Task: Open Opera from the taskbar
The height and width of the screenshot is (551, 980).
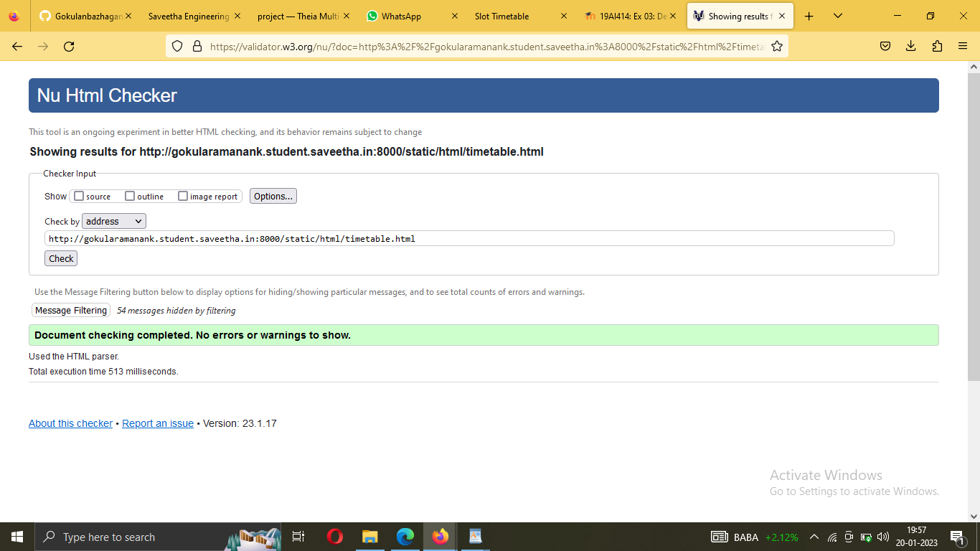Action: coord(334,537)
